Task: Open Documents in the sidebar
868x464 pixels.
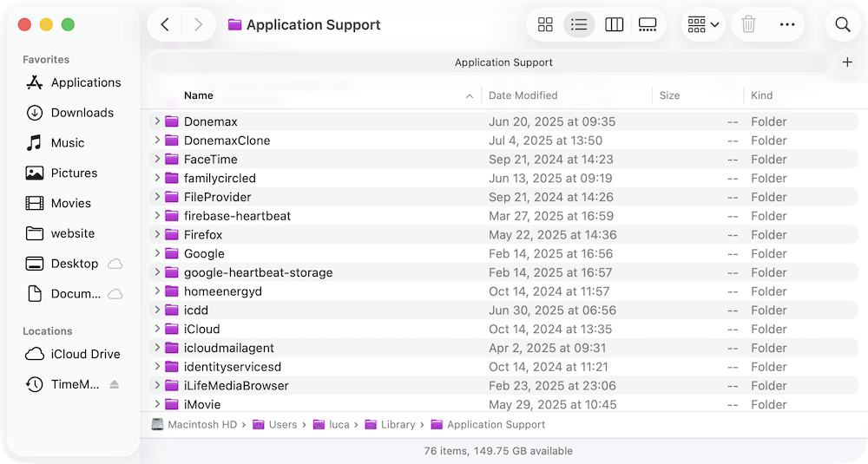Action: [63, 294]
